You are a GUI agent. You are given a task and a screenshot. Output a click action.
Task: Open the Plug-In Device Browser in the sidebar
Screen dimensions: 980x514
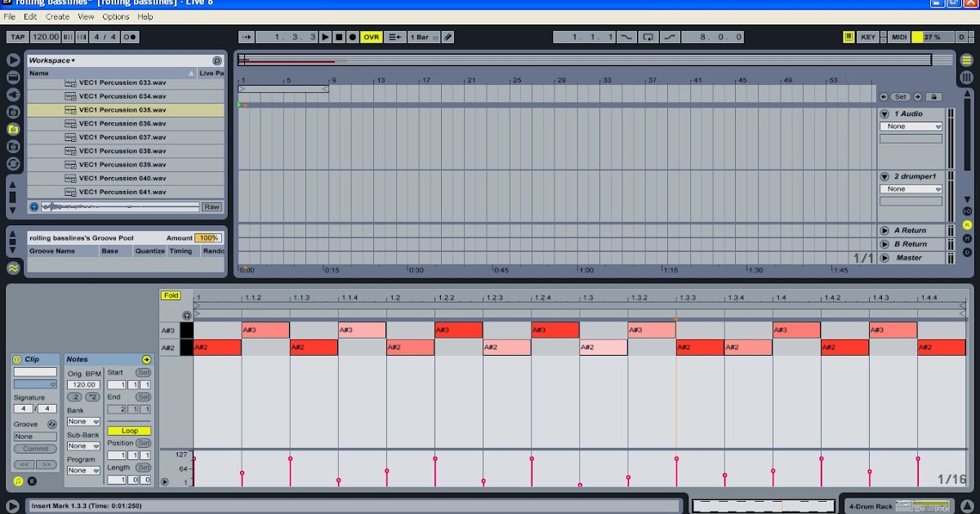(12, 94)
